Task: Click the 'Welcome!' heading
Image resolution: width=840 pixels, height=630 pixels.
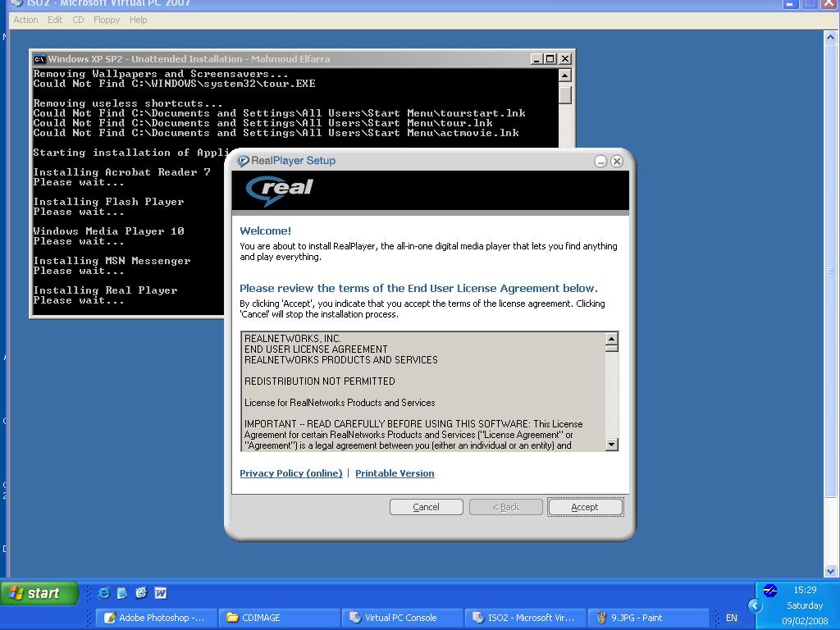Action: point(266,231)
